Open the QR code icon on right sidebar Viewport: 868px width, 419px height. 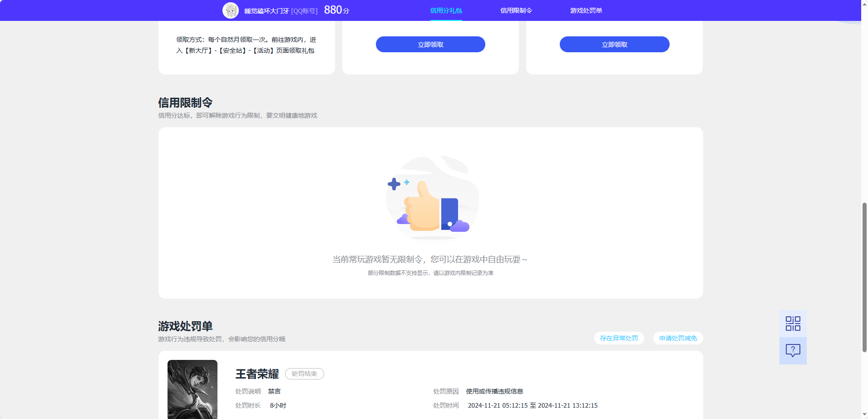point(793,324)
